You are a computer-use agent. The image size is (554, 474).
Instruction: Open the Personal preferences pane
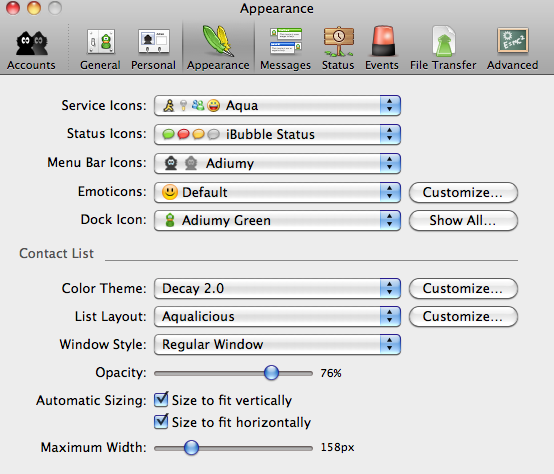[x=153, y=49]
